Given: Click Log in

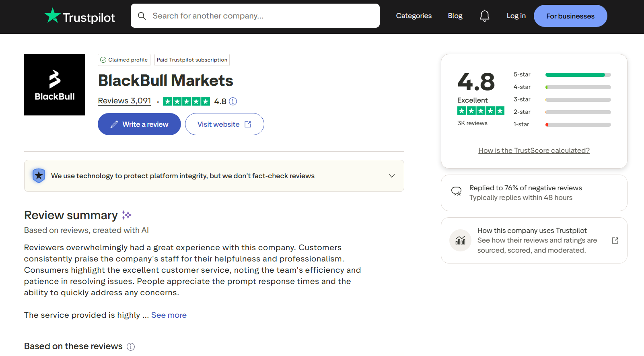Looking at the screenshot, I should [516, 16].
